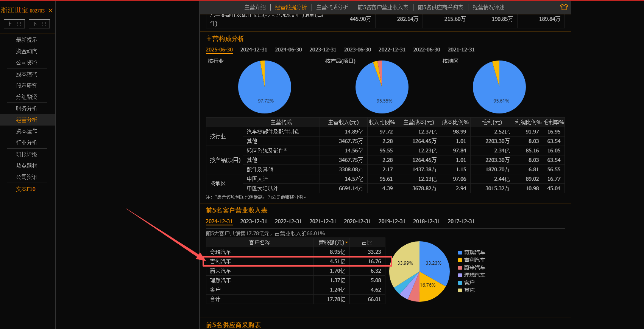Go to next stock 下一只

[x=39, y=24]
